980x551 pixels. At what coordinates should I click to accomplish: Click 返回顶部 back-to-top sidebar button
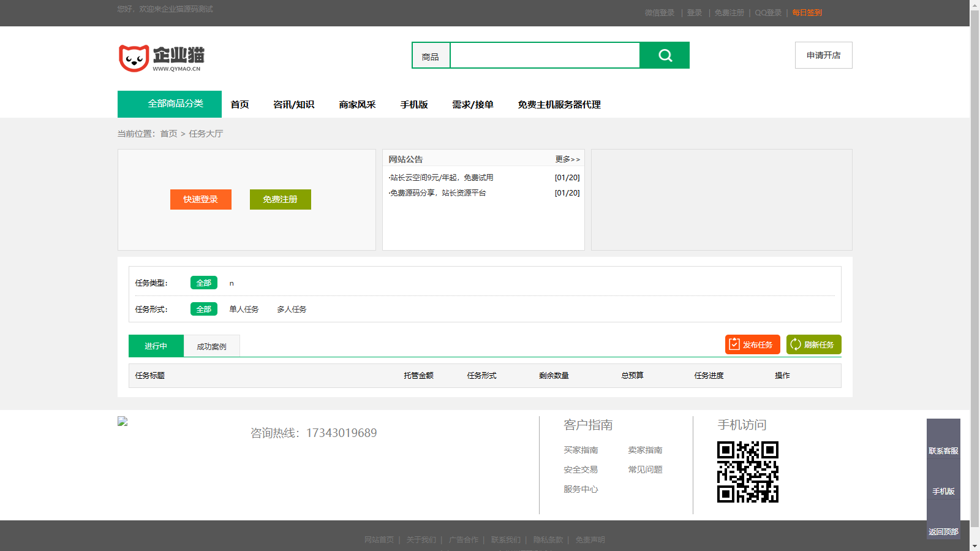[943, 531]
